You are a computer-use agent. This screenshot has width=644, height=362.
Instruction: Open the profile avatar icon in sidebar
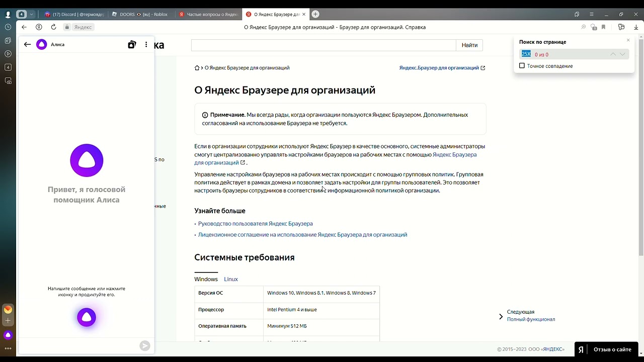point(8,15)
